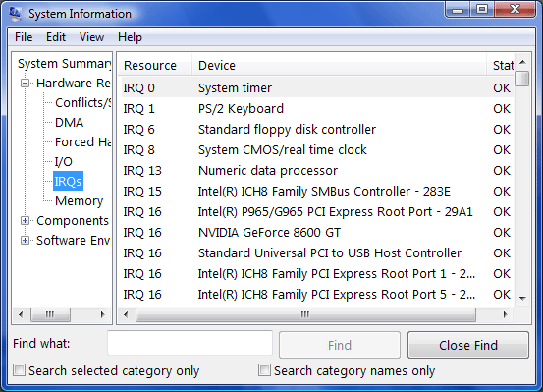The height and width of the screenshot is (392, 543).
Task: Sort by the Device column header
Action: click(x=339, y=65)
